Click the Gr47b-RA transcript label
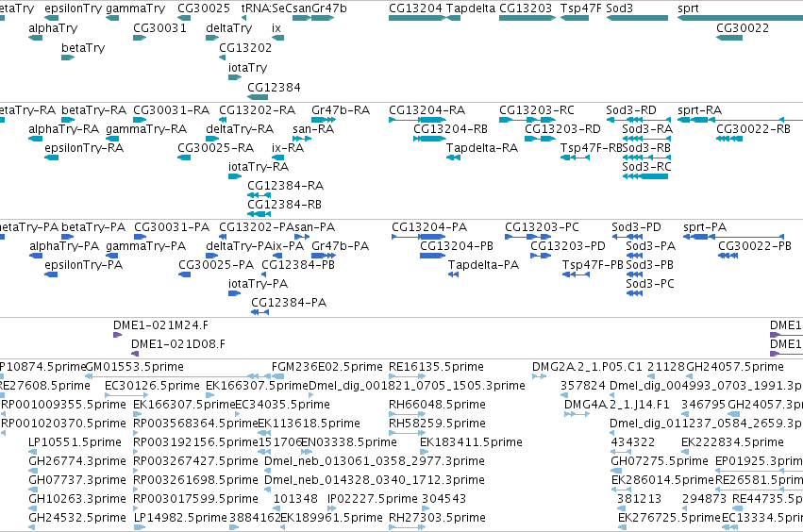This screenshot has width=803, height=532. coord(341,110)
